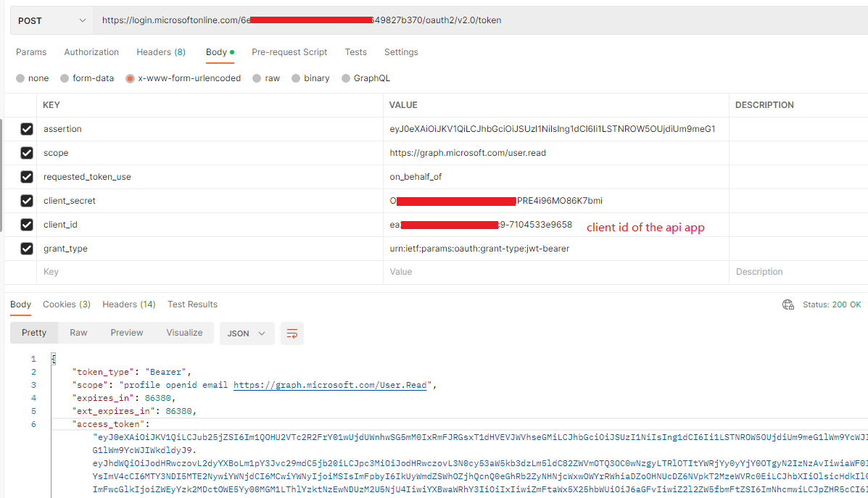Image resolution: width=868 pixels, height=498 pixels.
Task: Uncheck the assertion parameter row
Action: pyautogui.click(x=26, y=128)
